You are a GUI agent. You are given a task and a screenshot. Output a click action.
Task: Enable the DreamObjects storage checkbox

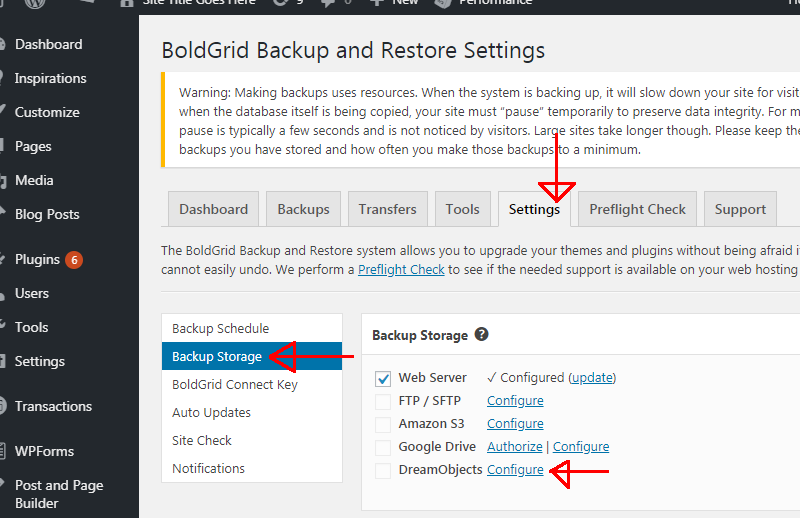tap(383, 470)
